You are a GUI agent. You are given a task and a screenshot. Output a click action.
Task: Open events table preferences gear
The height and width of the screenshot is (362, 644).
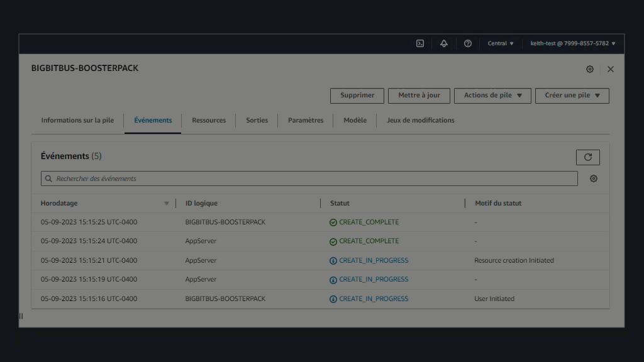[x=594, y=178]
